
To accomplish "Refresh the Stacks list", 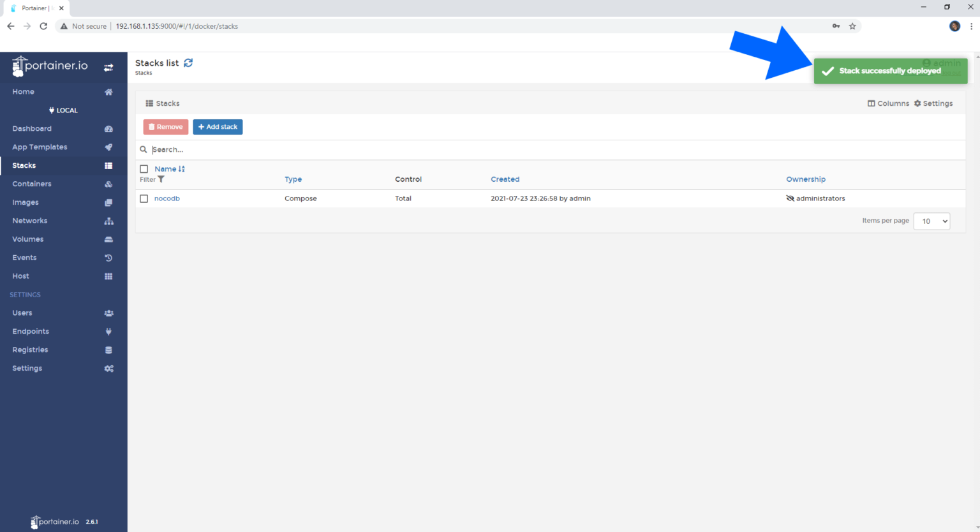I will tap(188, 63).
